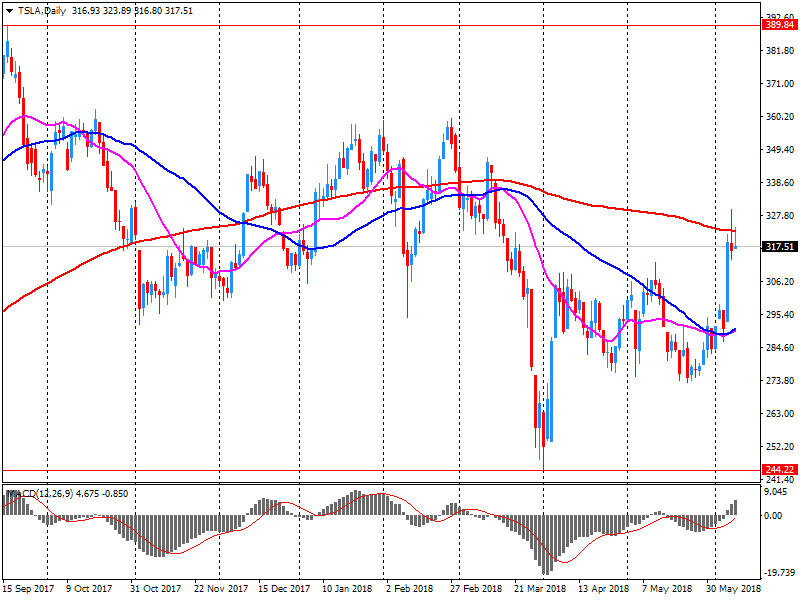This screenshot has width=800, height=600.
Task: Click the 0.00 level on MACD scale
Action: [x=774, y=516]
